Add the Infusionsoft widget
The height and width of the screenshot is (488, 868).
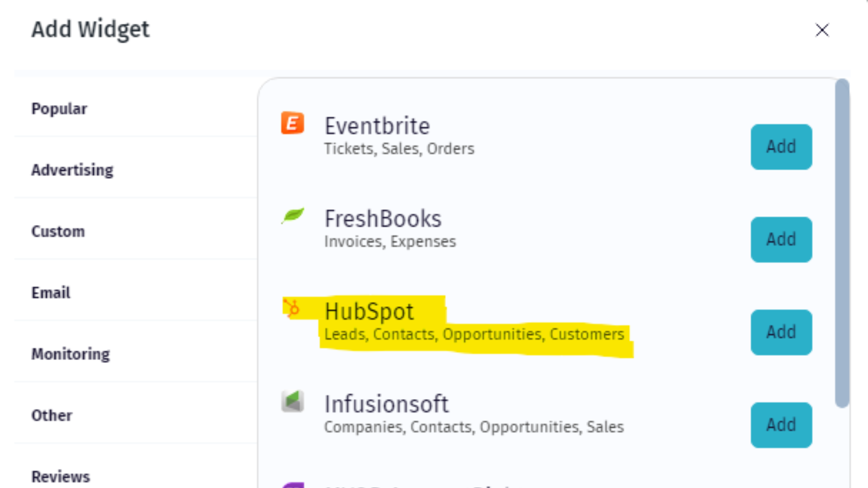click(x=781, y=425)
